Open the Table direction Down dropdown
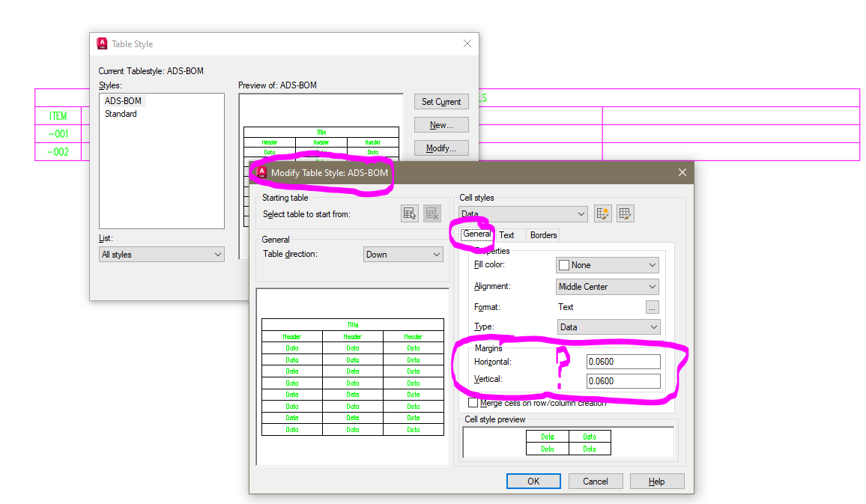This screenshot has width=866, height=504. click(403, 254)
